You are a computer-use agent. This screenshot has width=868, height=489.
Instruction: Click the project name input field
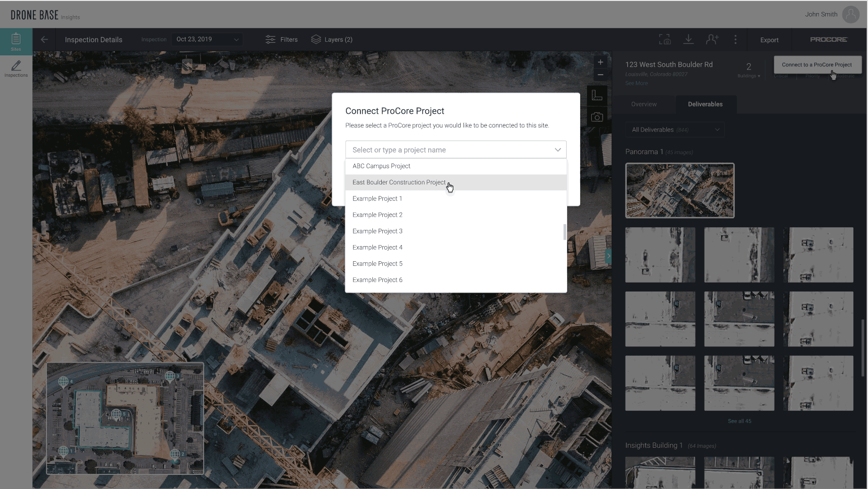(456, 149)
